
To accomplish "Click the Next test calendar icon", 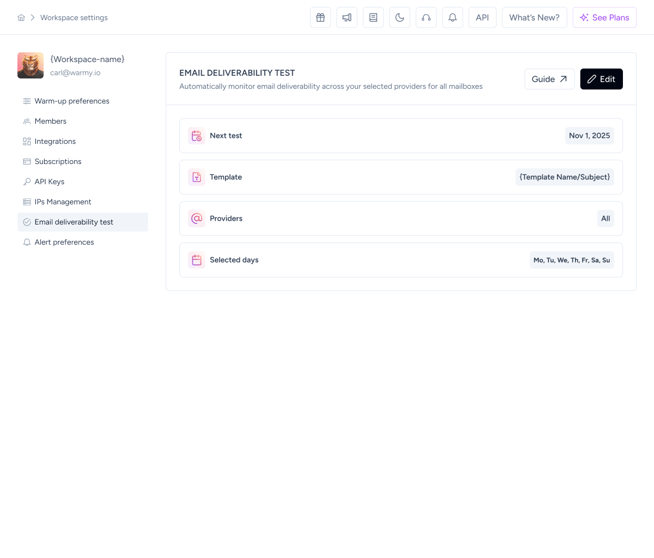I will [196, 136].
